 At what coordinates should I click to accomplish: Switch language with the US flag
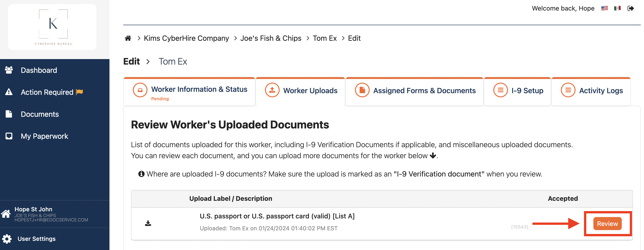pyautogui.click(x=605, y=8)
